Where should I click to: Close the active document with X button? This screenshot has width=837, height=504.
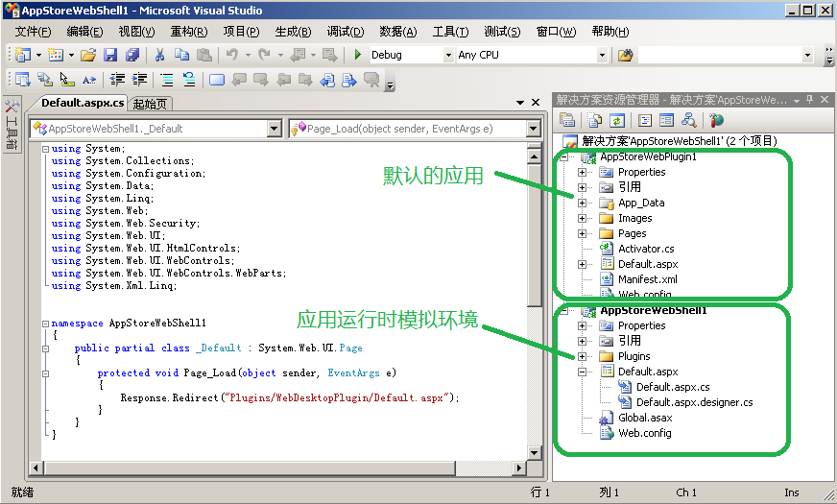coord(536,102)
